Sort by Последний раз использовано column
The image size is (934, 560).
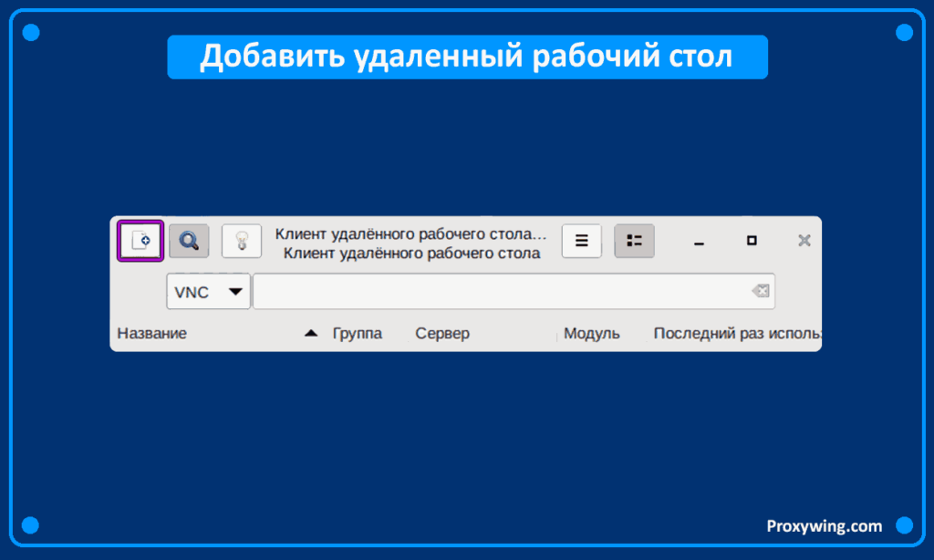click(737, 333)
